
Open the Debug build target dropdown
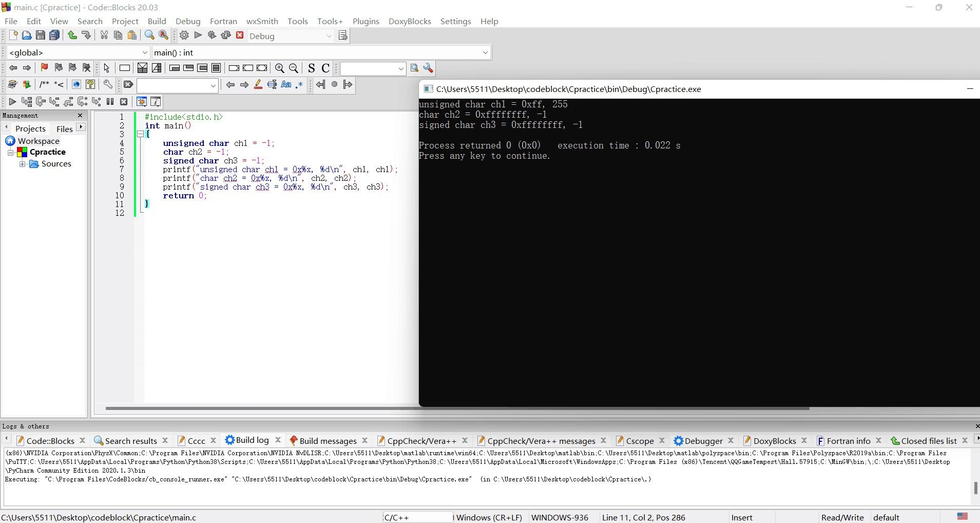click(x=329, y=36)
